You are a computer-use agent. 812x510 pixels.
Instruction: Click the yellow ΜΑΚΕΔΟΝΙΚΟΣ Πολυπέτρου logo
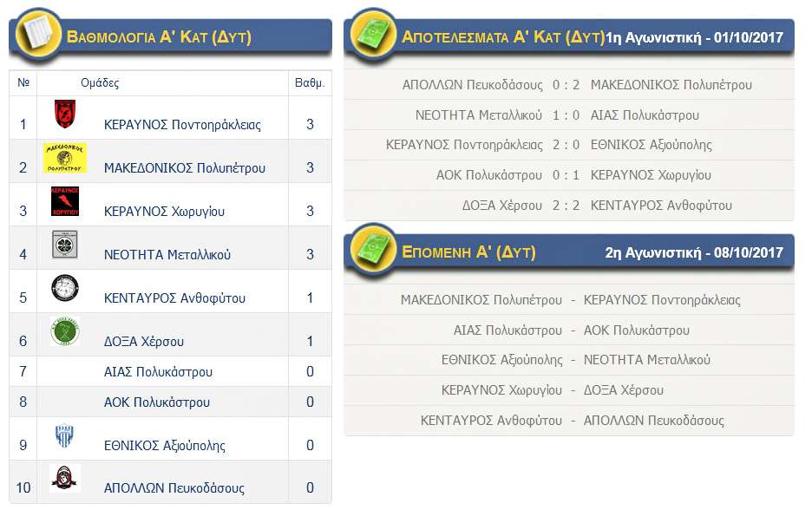pos(65,158)
